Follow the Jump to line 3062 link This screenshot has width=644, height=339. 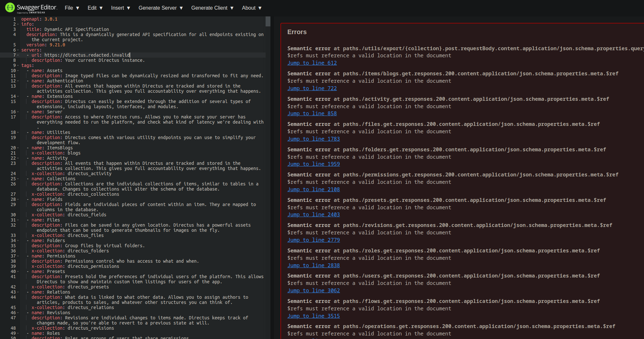click(x=313, y=290)
